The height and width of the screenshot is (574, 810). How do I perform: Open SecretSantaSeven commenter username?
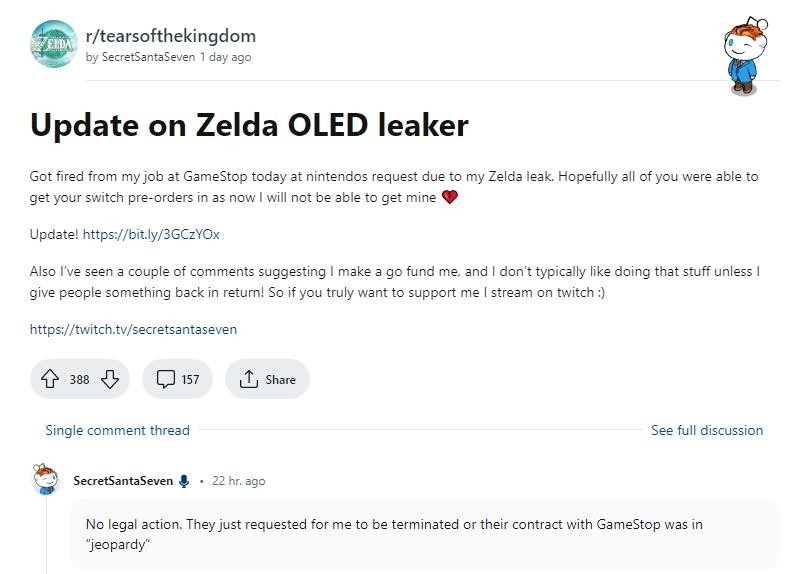tap(123, 481)
